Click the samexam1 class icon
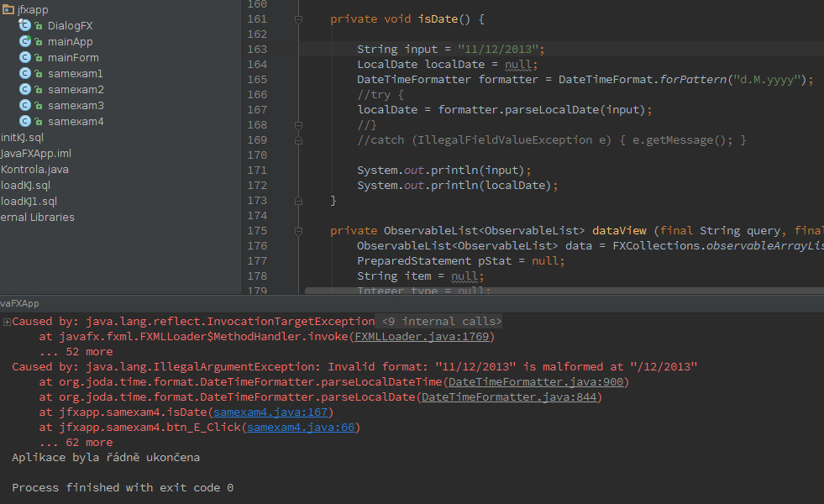Image resolution: width=824 pixels, height=504 pixels. coord(24,73)
